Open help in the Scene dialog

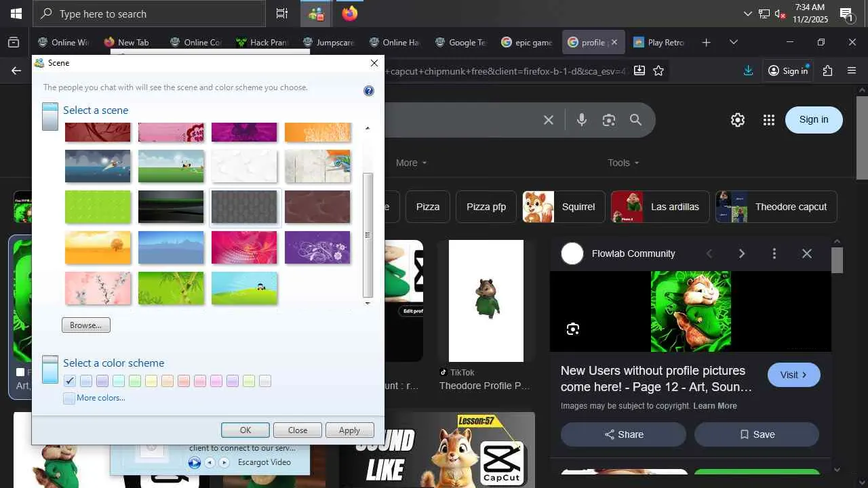coord(369,91)
